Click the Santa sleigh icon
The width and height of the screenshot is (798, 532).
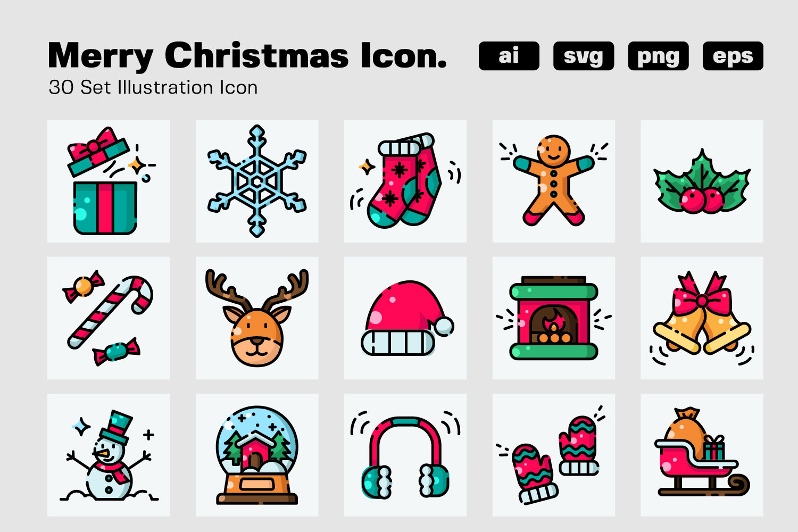point(702,455)
